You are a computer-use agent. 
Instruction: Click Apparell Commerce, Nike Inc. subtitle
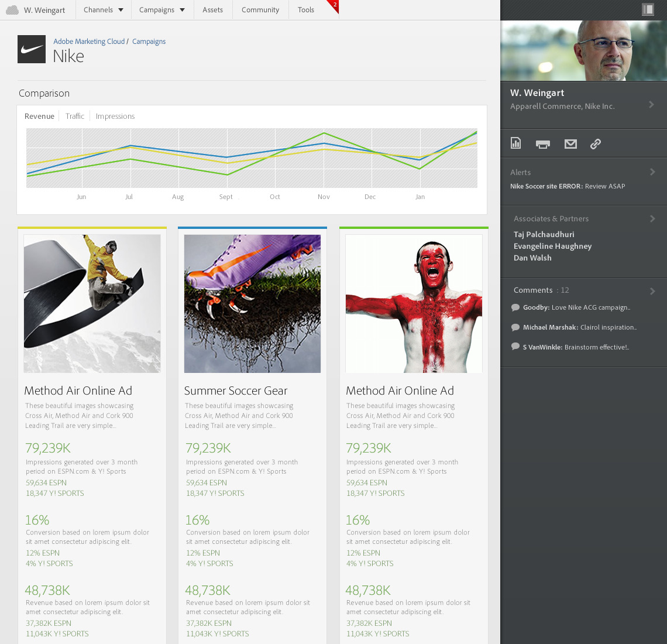point(562,106)
